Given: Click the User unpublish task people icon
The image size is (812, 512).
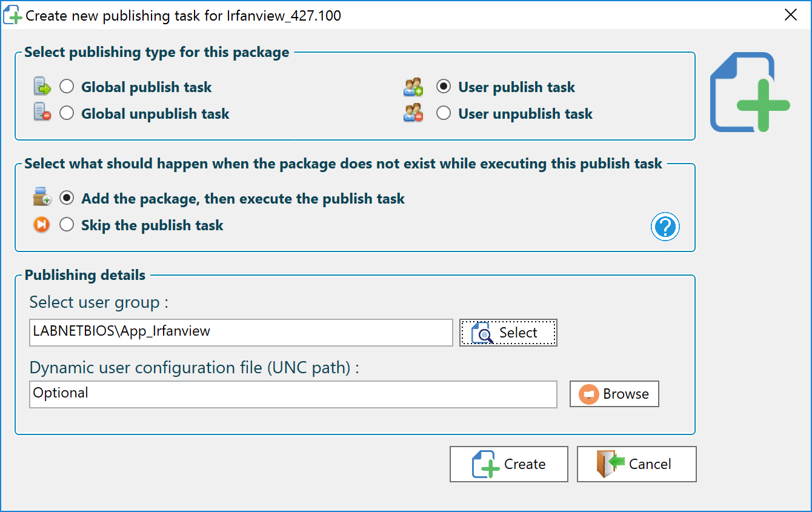Looking at the screenshot, I should 413,113.
